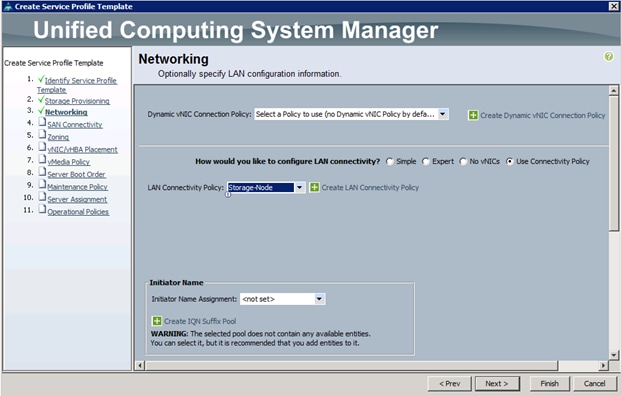Go to Server Boot Order step
The height and width of the screenshot is (396, 622).
(x=76, y=174)
